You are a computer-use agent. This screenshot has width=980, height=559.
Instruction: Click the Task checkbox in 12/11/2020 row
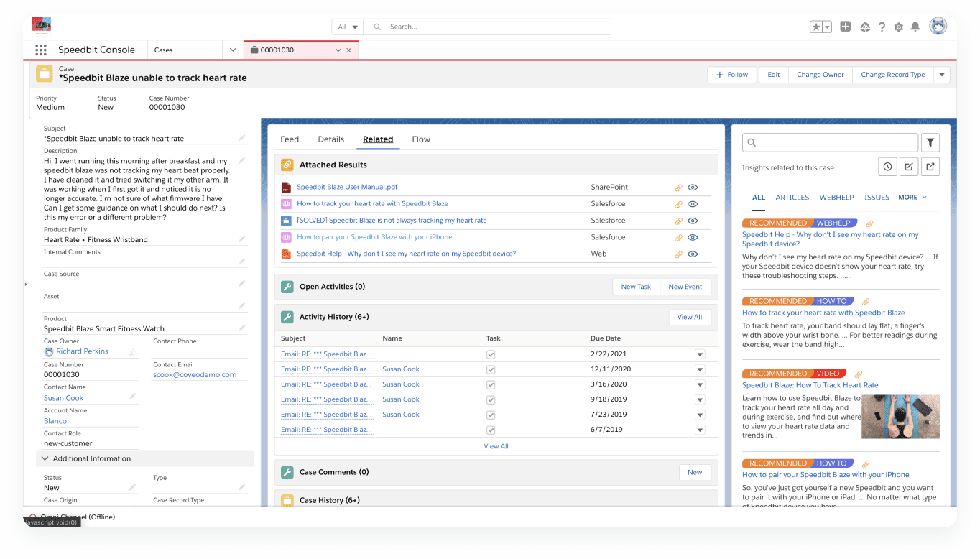pyautogui.click(x=491, y=369)
